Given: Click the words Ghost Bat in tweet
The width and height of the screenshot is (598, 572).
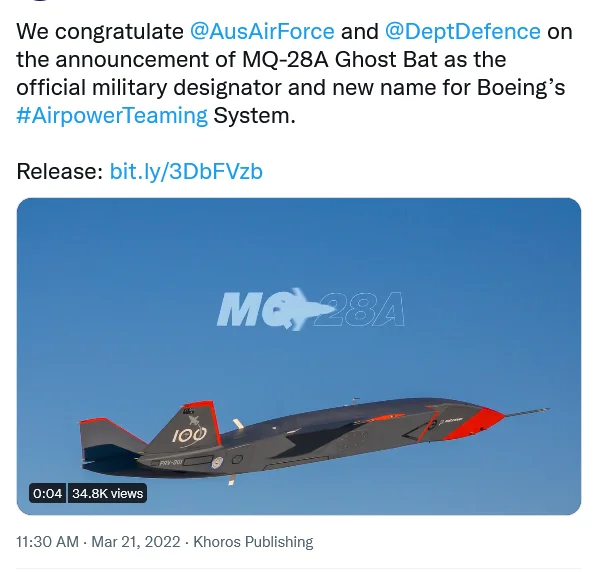Looking at the screenshot, I should point(386,59).
